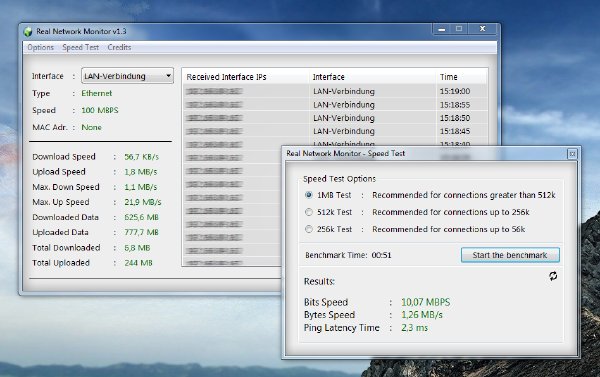The image size is (600, 377).
Task: Open the Credits menu
Action: click(x=119, y=47)
